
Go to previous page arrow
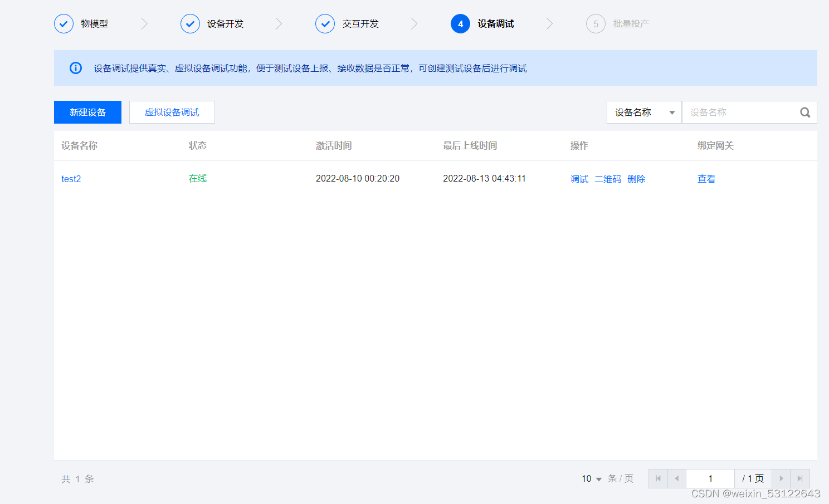tap(676, 478)
